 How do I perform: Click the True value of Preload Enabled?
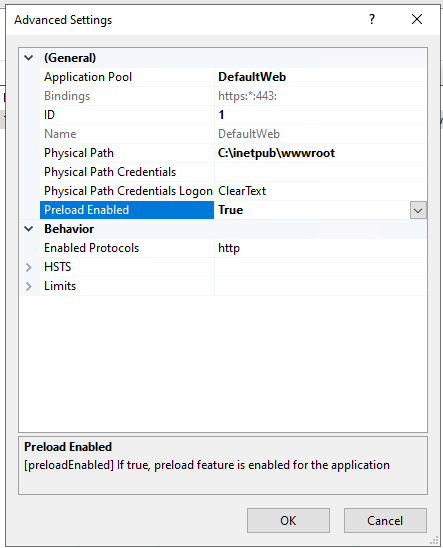click(x=230, y=210)
